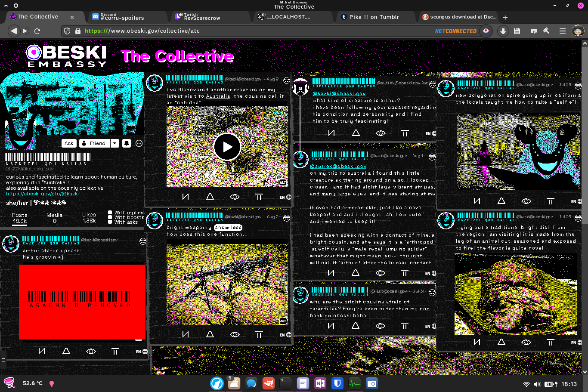Click the hammer icon in browser toolbar
Viewport: 588px width, 392px height.
[x=546, y=31]
